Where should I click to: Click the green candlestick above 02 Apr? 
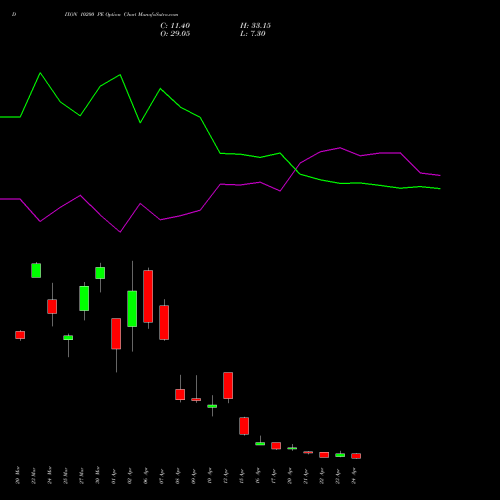tap(132, 309)
